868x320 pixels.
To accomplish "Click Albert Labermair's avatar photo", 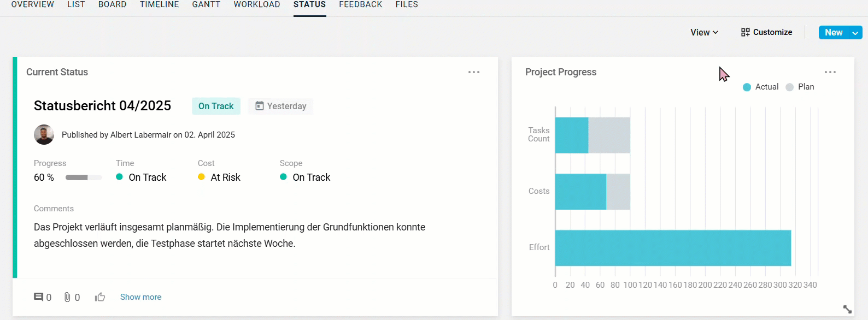I will tap(44, 135).
